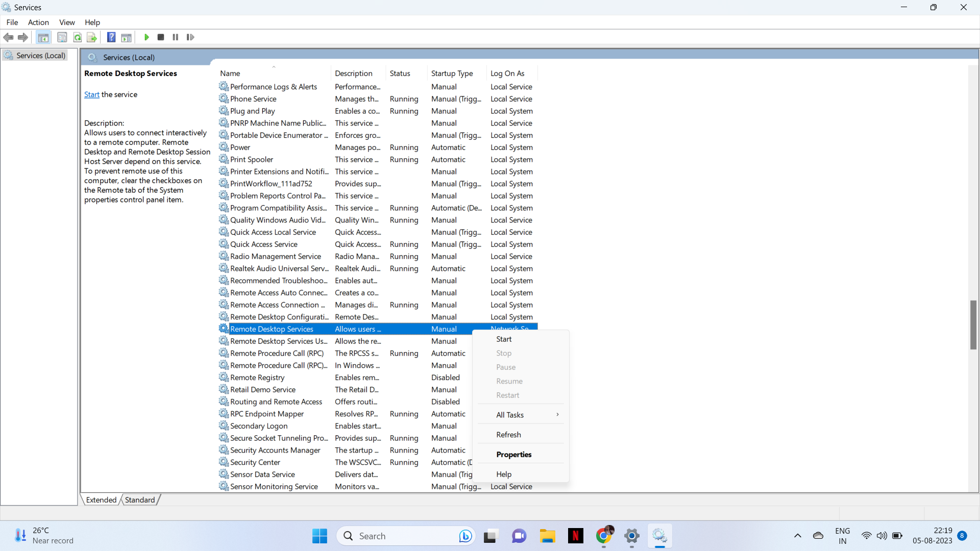Click the Start Service play icon
Screen dimensions: 980x551
coord(146,37)
